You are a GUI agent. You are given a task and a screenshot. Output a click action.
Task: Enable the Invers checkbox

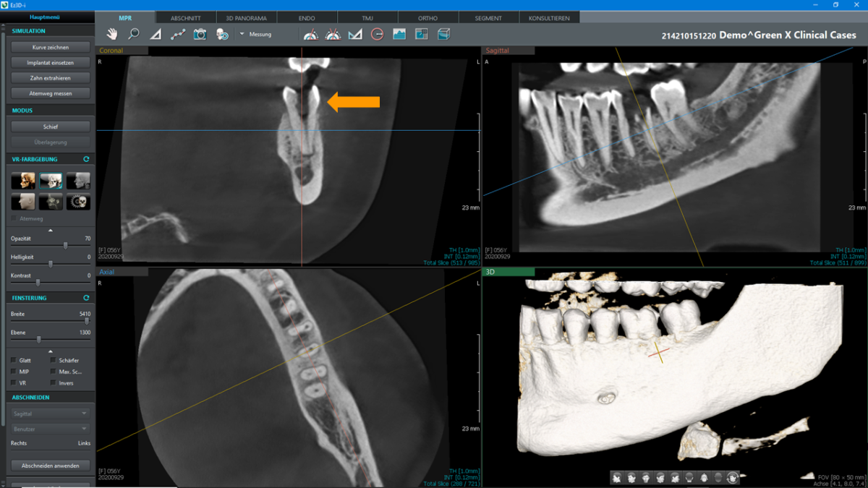(x=54, y=383)
